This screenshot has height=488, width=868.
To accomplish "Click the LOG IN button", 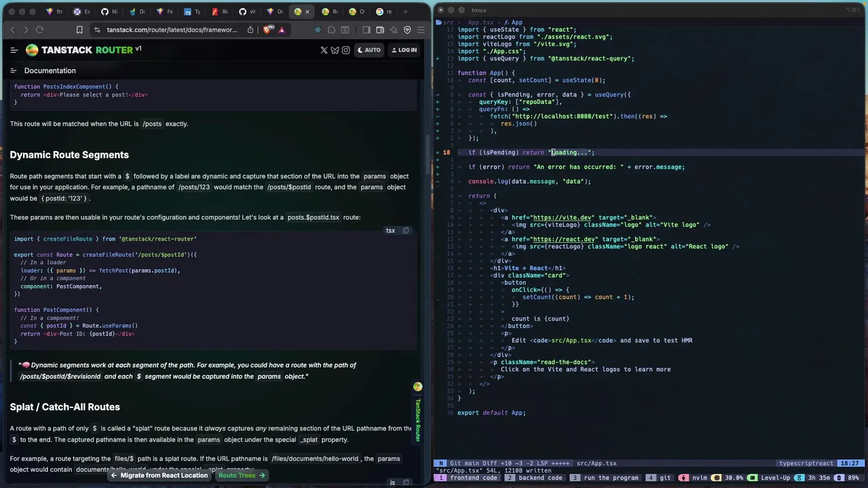I will (x=404, y=50).
